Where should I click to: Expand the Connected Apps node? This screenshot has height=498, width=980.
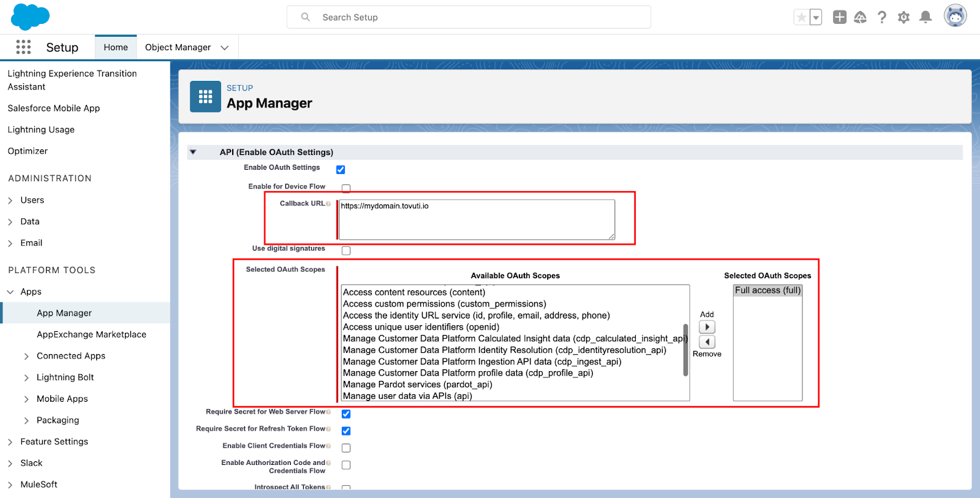(x=26, y=357)
